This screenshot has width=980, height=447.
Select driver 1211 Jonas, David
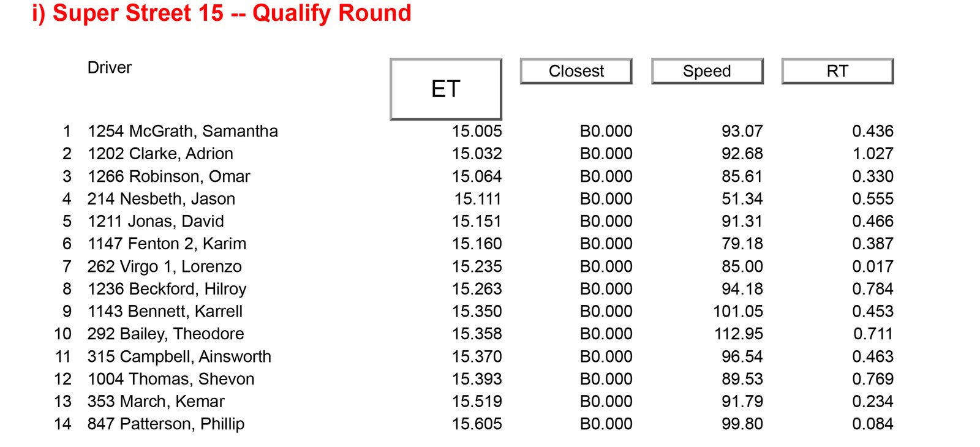tap(156, 221)
